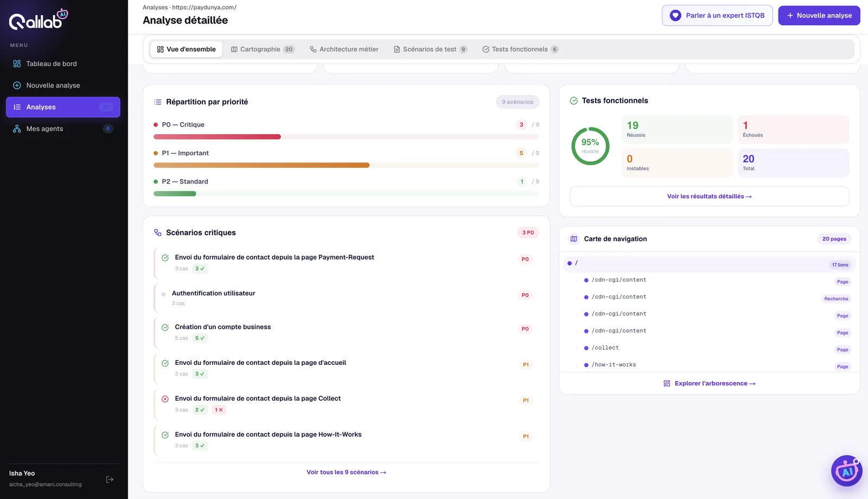
Task: Switch to the Cartographie tab
Action: (x=262, y=49)
